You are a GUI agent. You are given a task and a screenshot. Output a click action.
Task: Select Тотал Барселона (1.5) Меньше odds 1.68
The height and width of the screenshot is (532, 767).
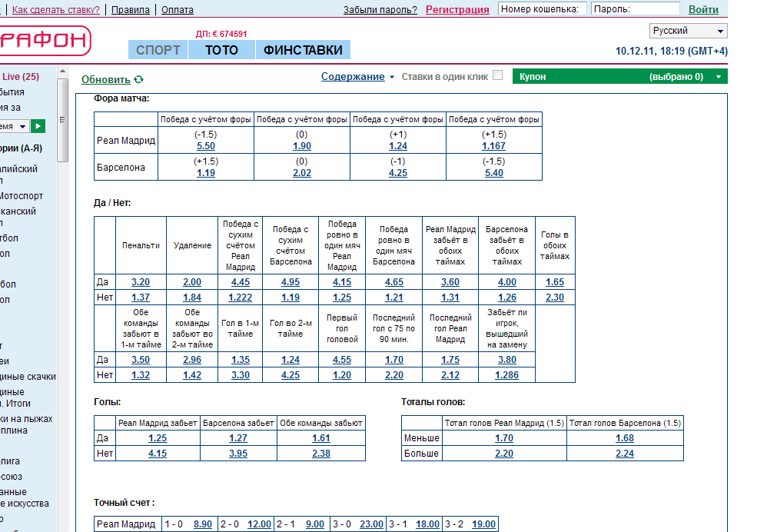625,438
